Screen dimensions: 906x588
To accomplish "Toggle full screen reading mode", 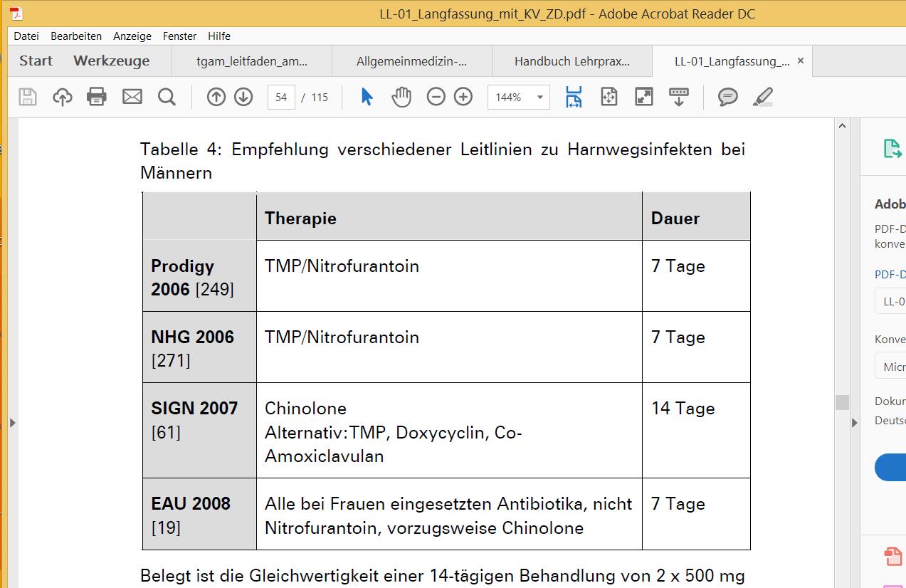I will (643, 97).
